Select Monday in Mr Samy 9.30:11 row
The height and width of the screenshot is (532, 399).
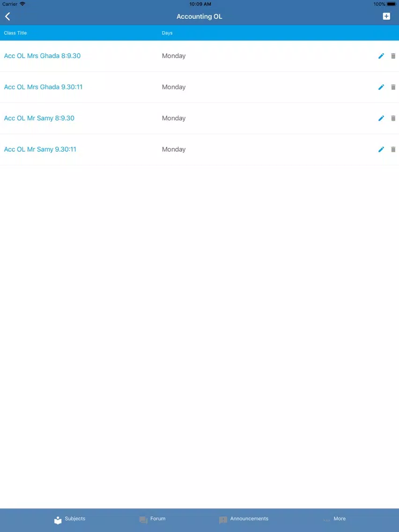click(174, 150)
